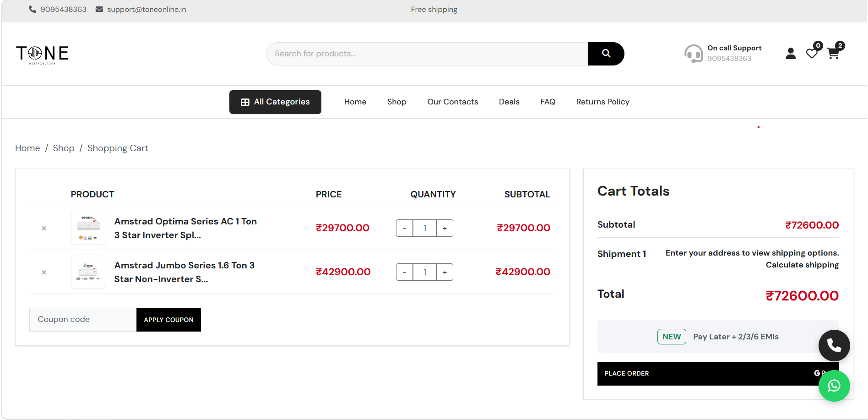
Task: Click the Home breadcrumb link
Action: tap(27, 148)
